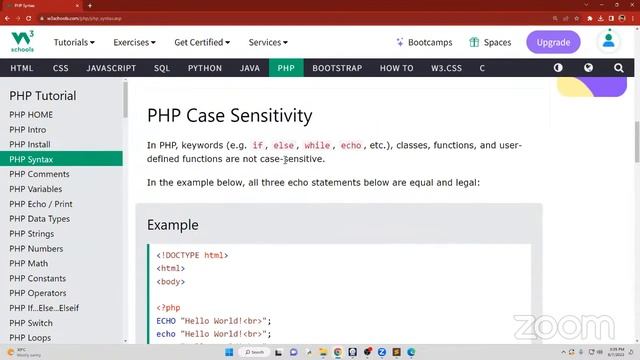This screenshot has height=360, width=640.
Task: Open Chrome from the taskbar
Action: pyautogui.click(x=338, y=352)
